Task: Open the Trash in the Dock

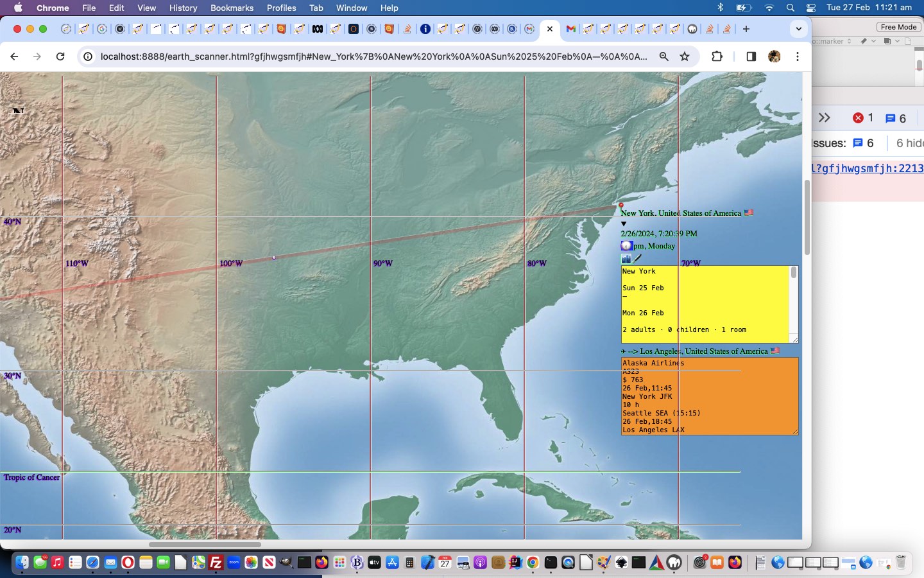Action: click(x=901, y=563)
